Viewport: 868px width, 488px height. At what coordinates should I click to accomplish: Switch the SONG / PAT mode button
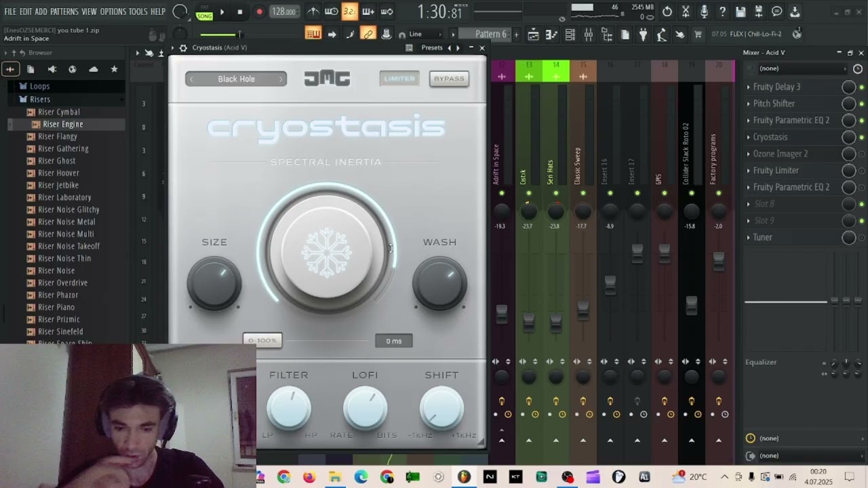click(x=204, y=12)
